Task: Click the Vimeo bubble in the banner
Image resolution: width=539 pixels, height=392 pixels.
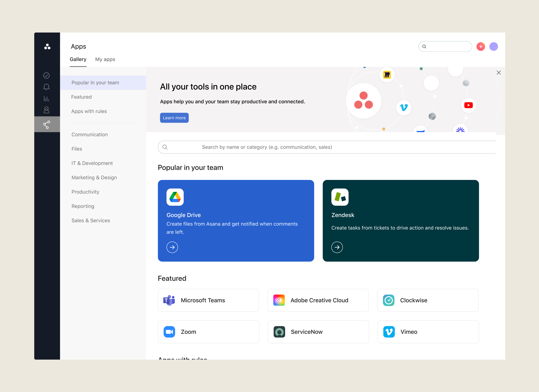Action: 404,108
